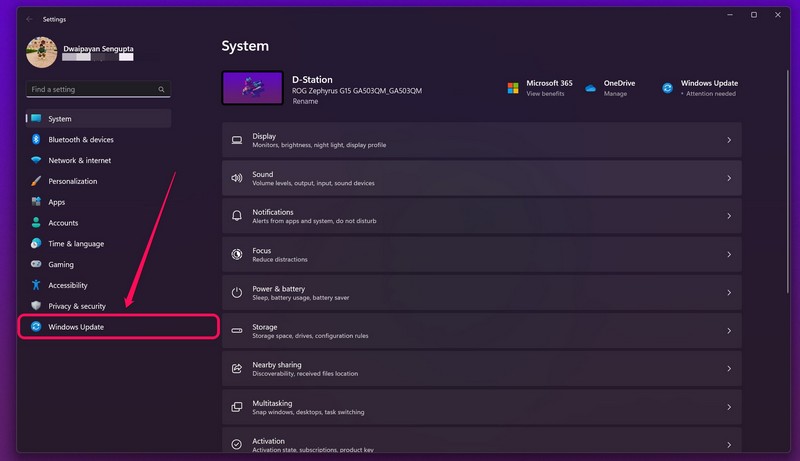Expand the Display settings chevron
This screenshot has height=461, width=800.
click(729, 140)
